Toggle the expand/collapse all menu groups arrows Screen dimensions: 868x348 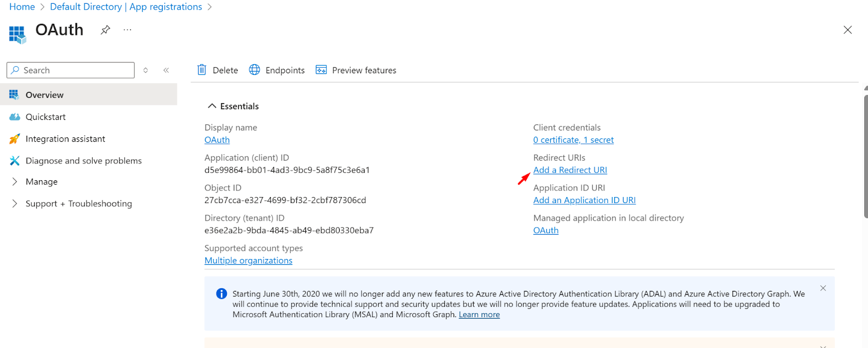pyautogui.click(x=145, y=70)
